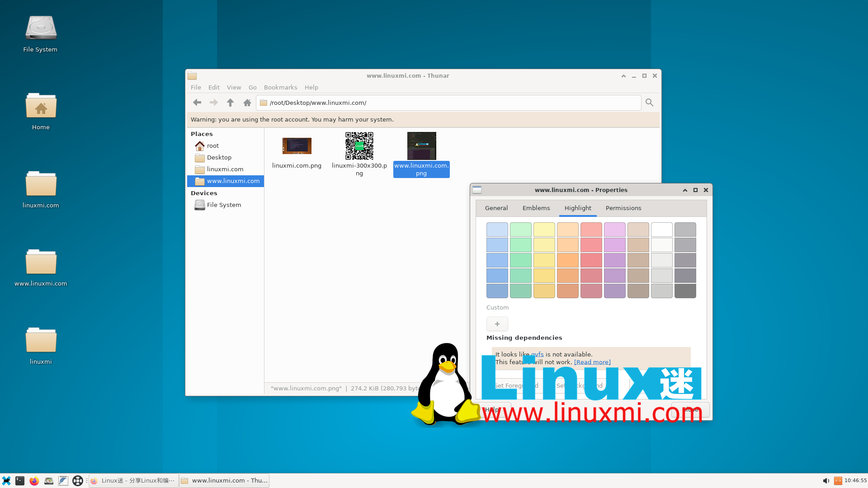Open the Read more link
This screenshot has height=488, width=868.
pyautogui.click(x=592, y=362)
